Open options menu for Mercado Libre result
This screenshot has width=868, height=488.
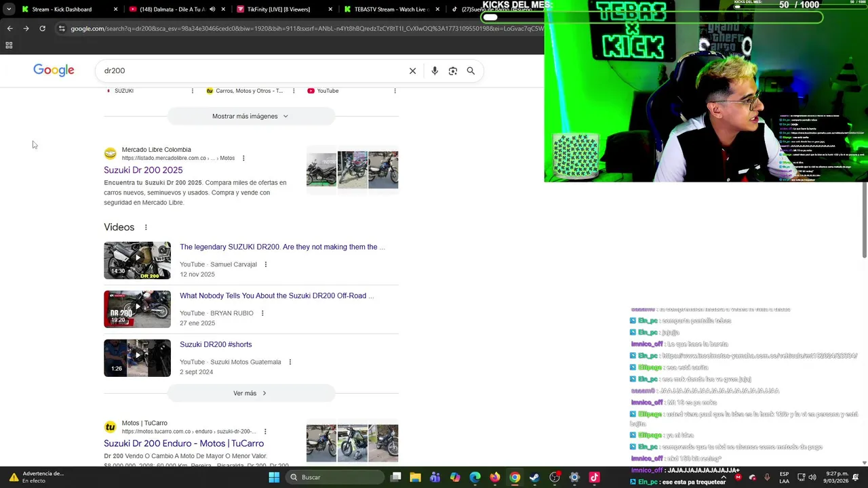(243, 158)
